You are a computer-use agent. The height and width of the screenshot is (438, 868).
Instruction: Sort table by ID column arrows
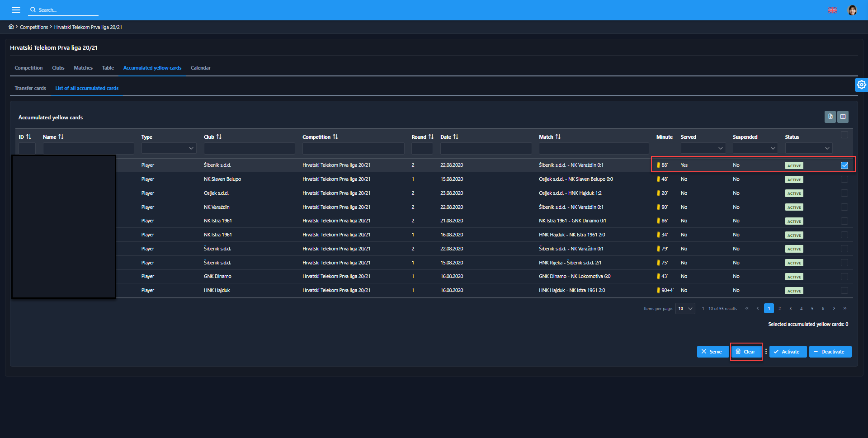28,137
